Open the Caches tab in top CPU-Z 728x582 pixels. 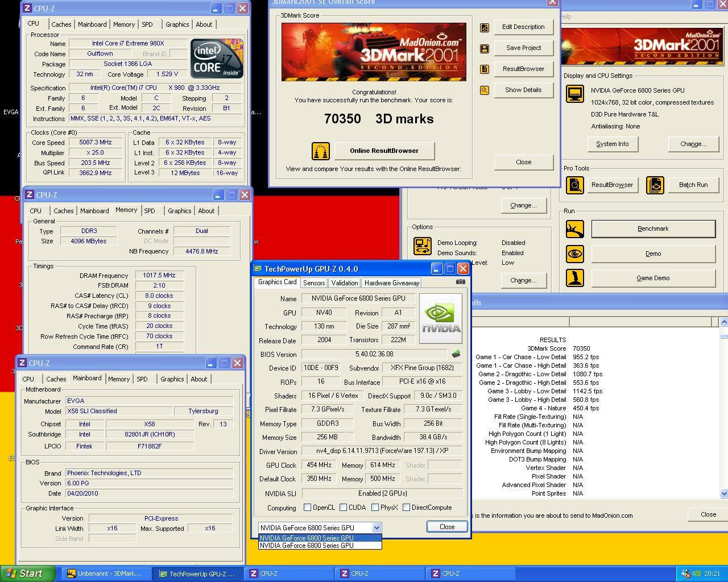tap(61, 24)
